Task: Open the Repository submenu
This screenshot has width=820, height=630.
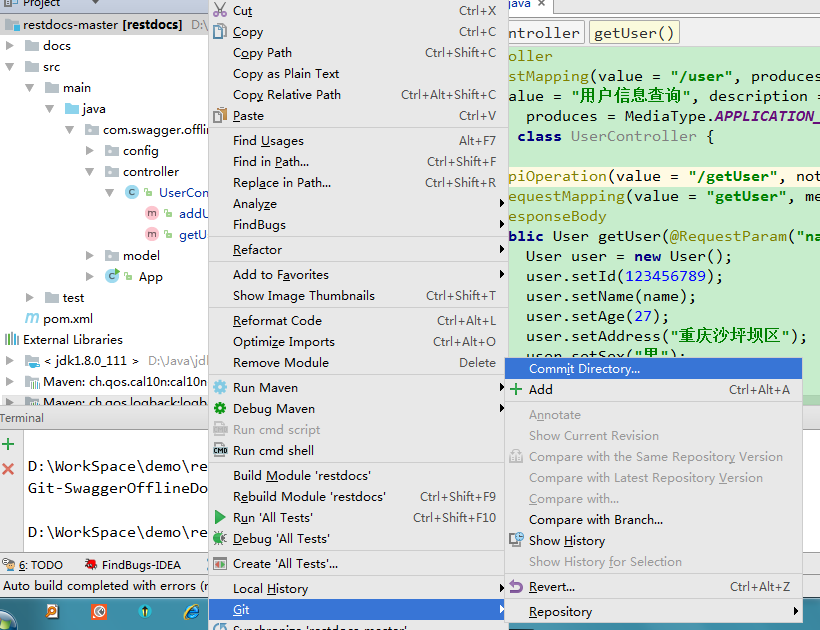Action: [x=653, y=612]
